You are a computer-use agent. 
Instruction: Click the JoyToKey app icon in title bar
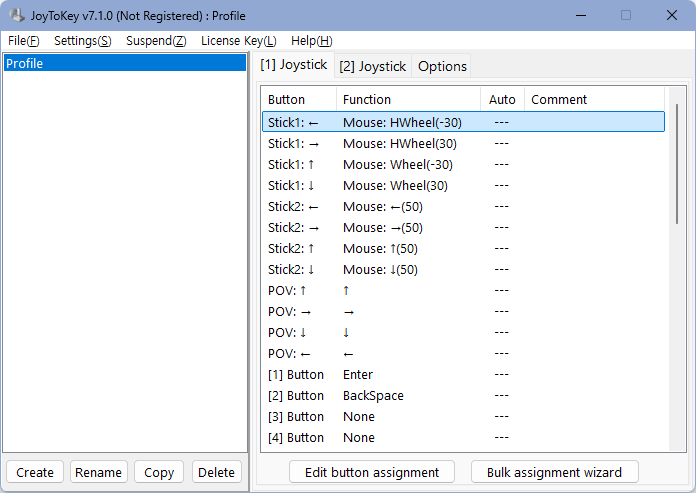[x=17, y=16]
